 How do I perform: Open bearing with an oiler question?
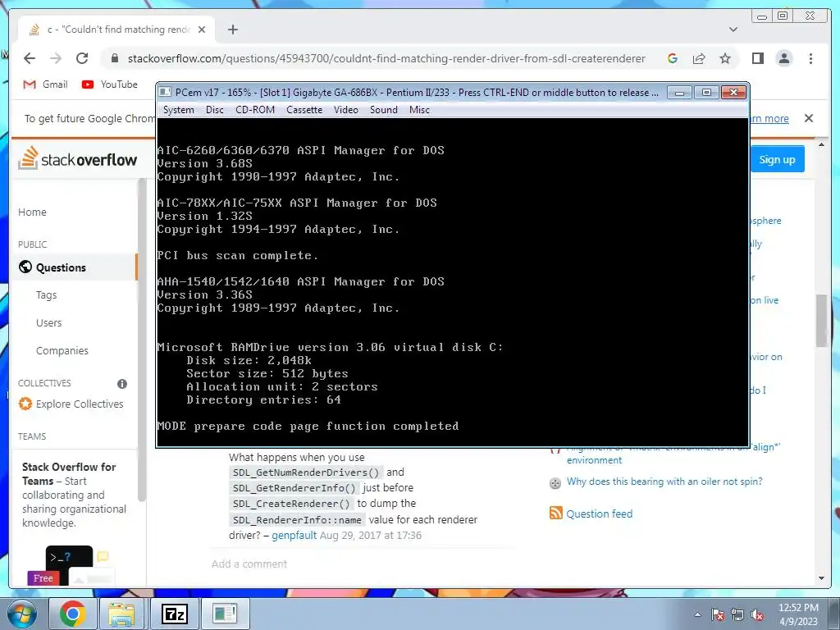[664, 481]
